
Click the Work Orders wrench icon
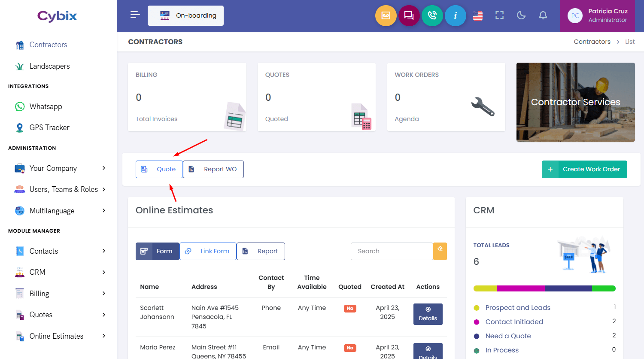tap(483, 106)
